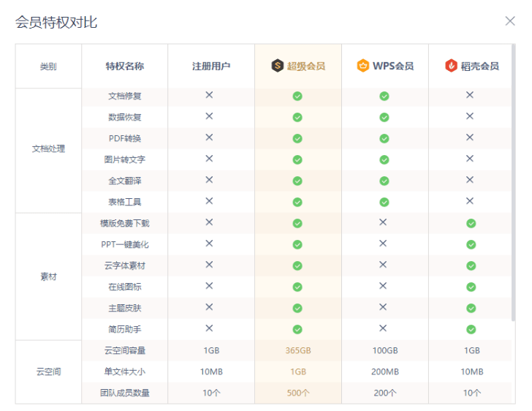Viewport: 532px width, 411px height.
Task: Click the 注册用户 column header
Action: pyautogui.click(x=211, y=66)
